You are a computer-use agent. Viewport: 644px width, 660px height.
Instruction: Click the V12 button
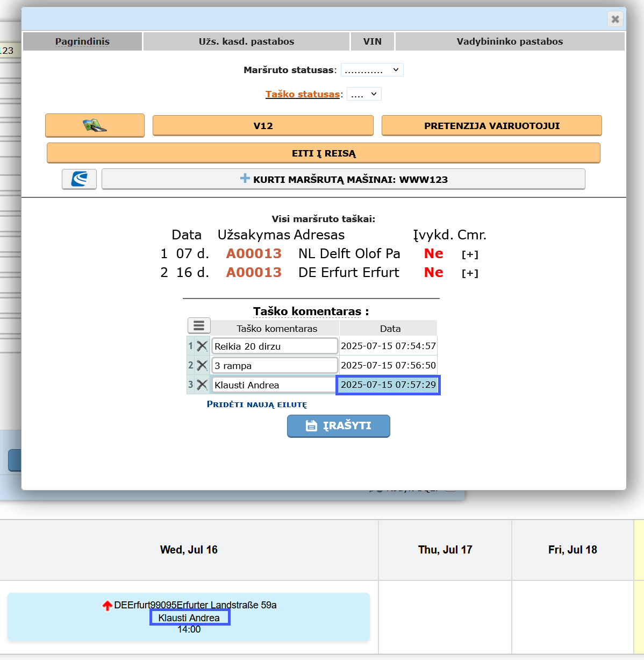[x=263, y=125]
